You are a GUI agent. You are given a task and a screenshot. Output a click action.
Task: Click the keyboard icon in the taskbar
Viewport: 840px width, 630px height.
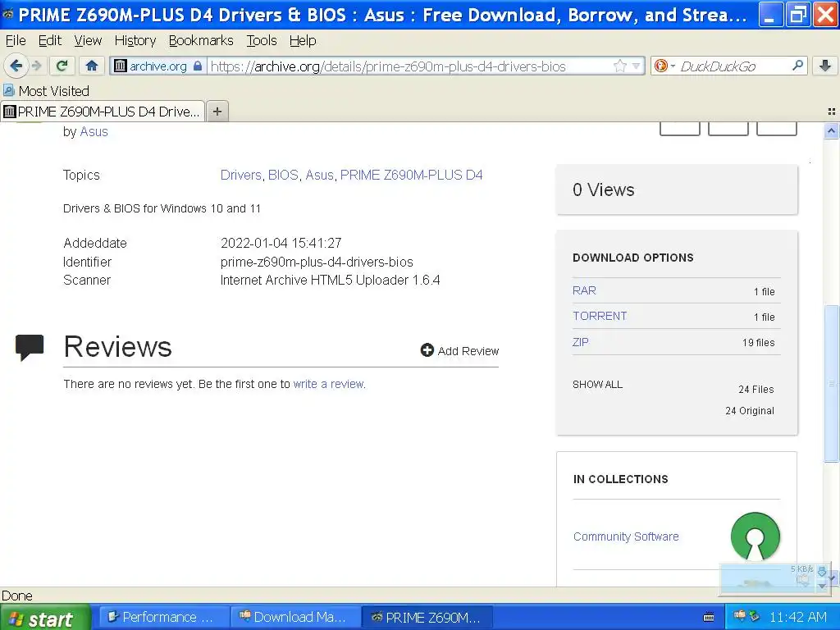709,617
